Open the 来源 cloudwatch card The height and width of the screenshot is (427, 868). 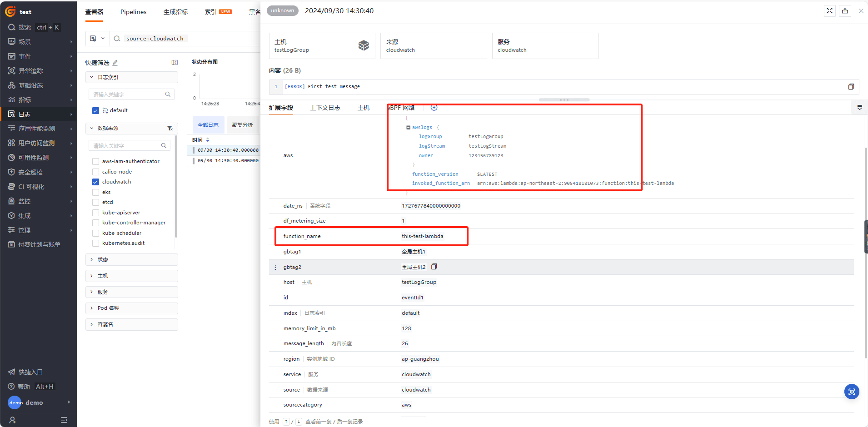tap(434, 46)
